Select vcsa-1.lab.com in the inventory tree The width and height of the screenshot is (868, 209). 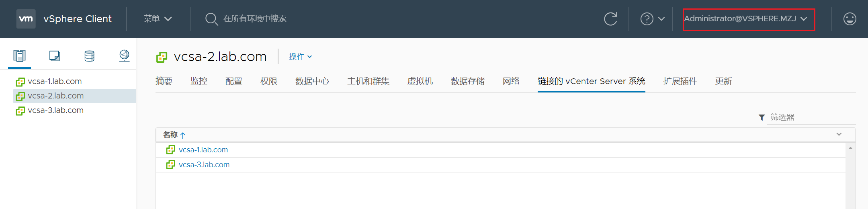click(55, 82)
